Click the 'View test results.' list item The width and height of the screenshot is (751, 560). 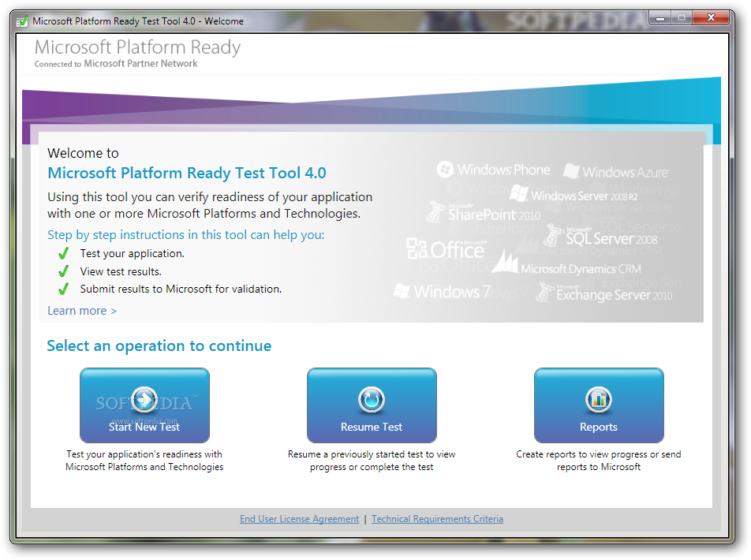coord(121,271)
